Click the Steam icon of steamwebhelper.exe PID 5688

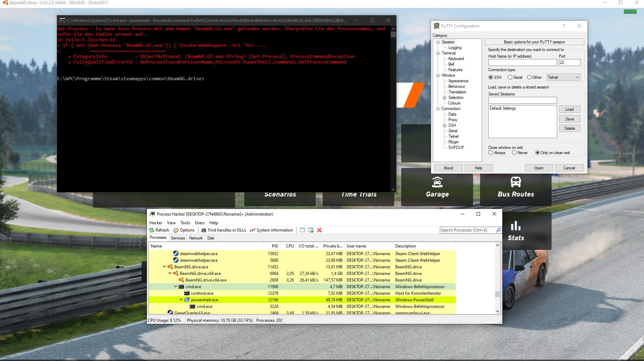pos(176,260)
